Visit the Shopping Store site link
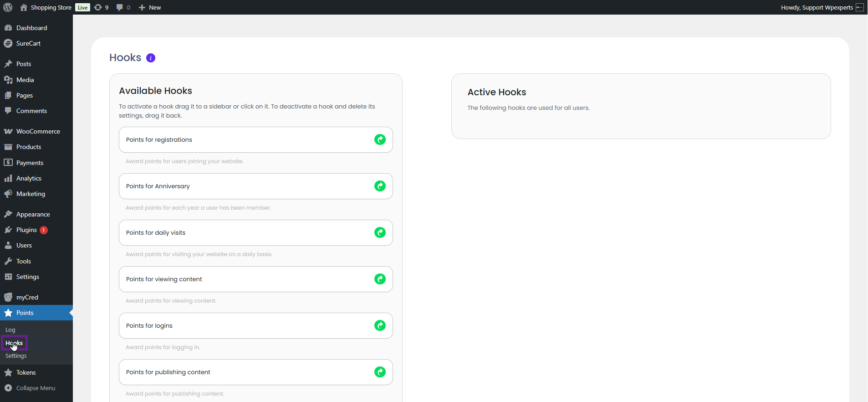 (51, 7)
